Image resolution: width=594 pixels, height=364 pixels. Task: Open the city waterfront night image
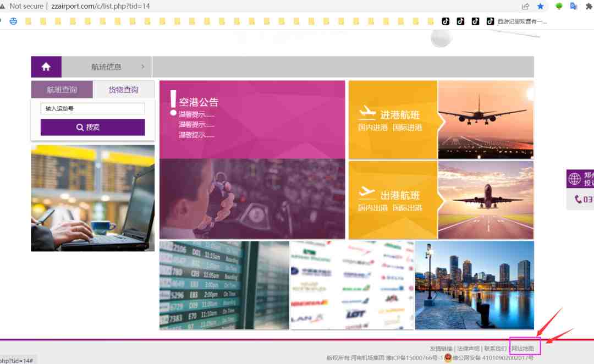tap(475, 285)
